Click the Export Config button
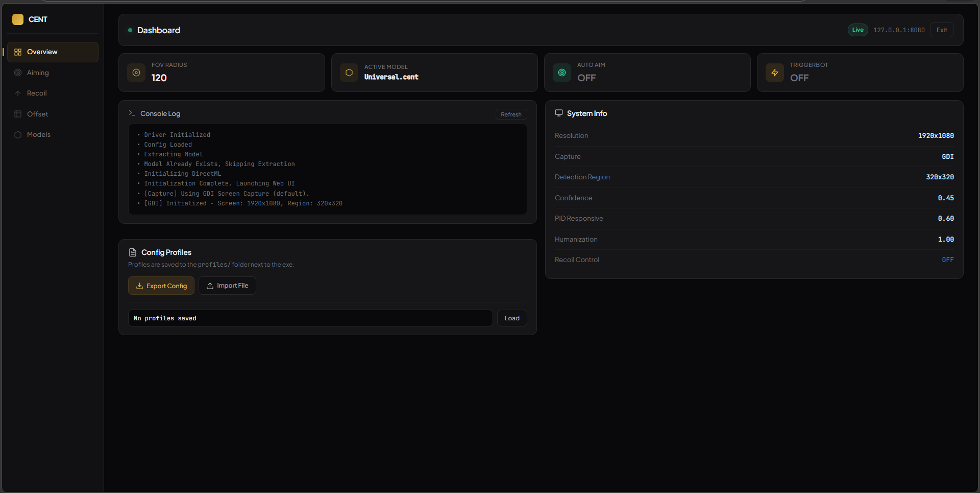Image resolution: width=980 pixels, height=493 pixels. pos(161,286)
